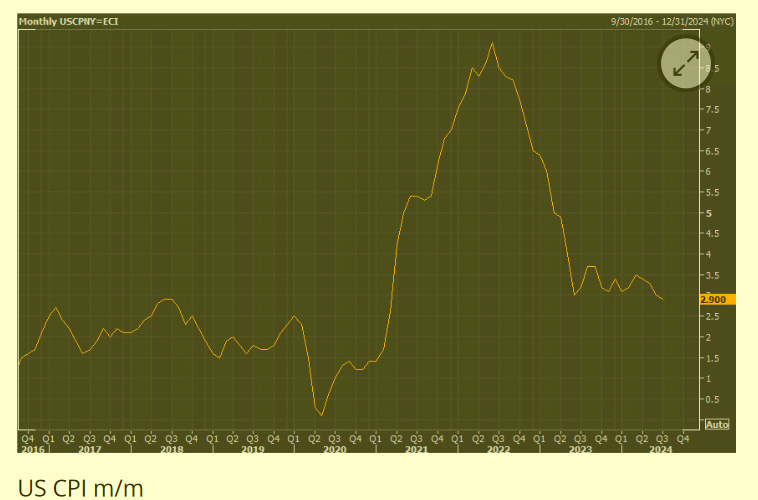Image resolution: width=758 pixels, height=500 pixels.
Task: Click the Auto scale button
Action: pos(717,424)
